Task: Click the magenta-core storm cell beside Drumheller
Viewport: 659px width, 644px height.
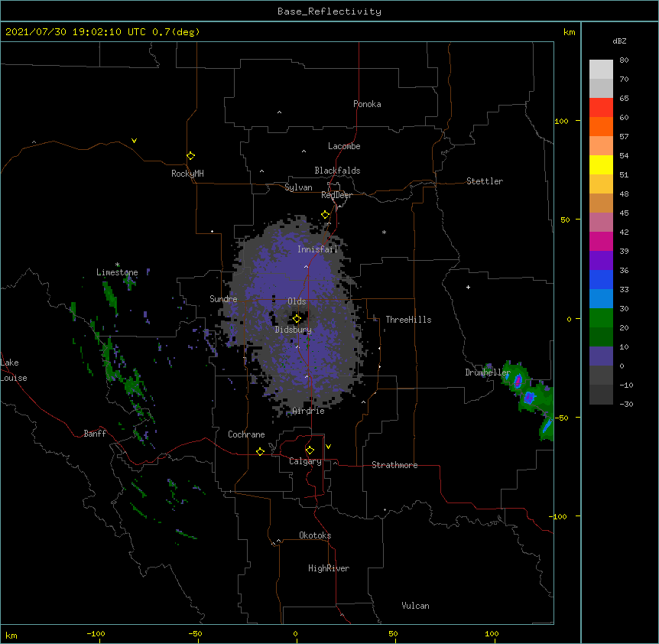Action: [518, 381]
